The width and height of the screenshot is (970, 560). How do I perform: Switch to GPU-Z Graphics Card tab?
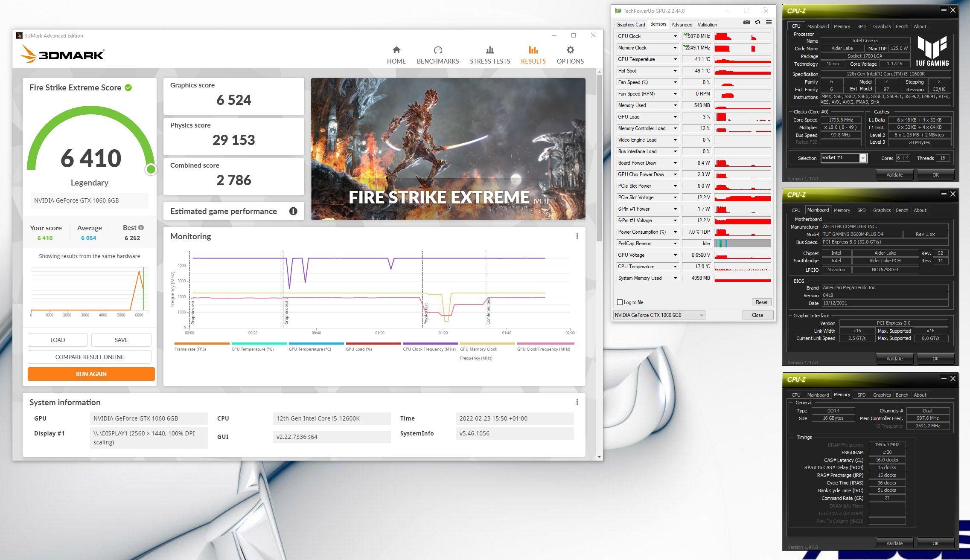pyautogui.click(x=630, y=25)
